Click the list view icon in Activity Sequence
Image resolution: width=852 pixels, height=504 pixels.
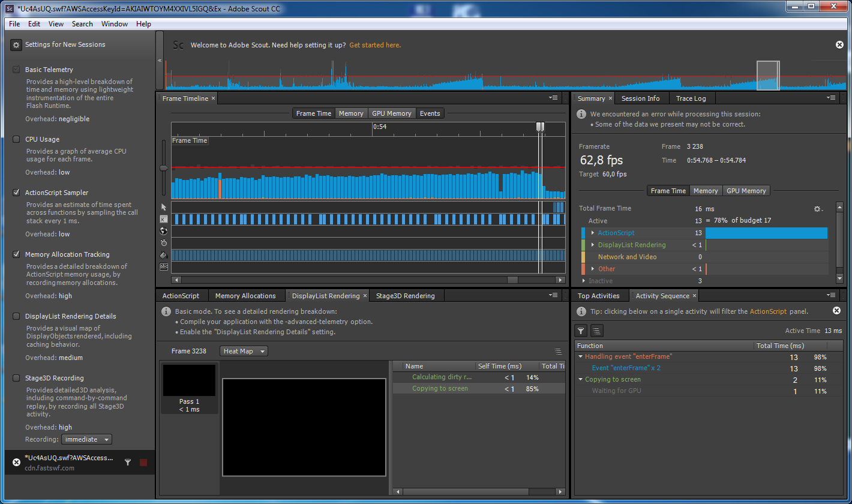tap(596, 331)
